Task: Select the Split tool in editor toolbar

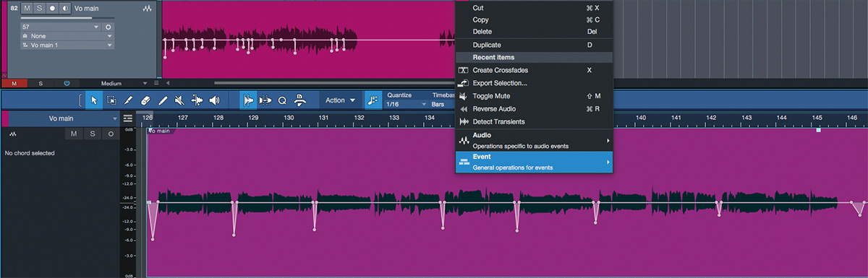Action: coord(129,100)
